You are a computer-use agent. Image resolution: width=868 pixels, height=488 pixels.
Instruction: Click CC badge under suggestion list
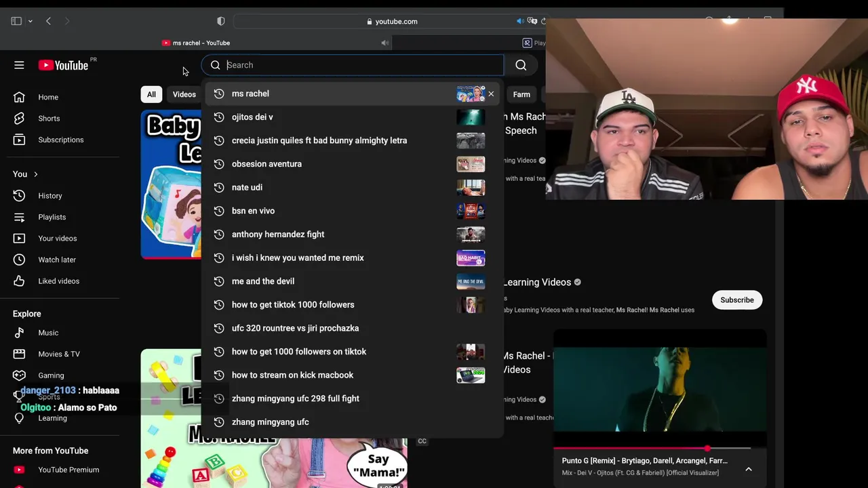point(422,441)
